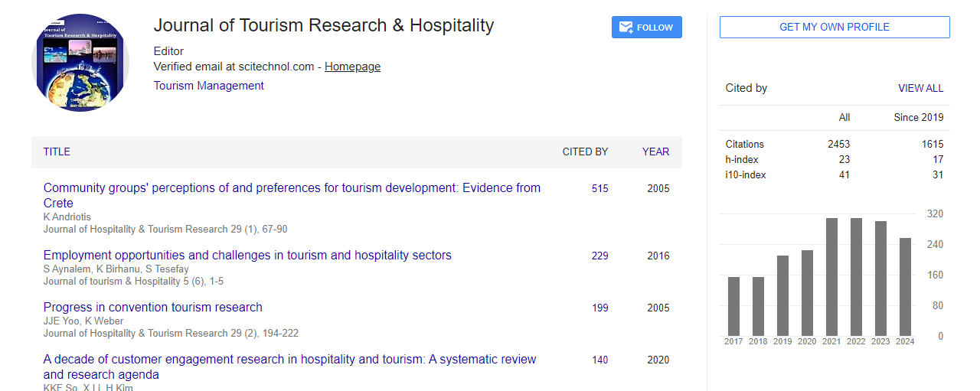Click the 2017 bar in citation chart
This screenshot has height=391, width=980.
pyautogui.click(x=733, y=306)
